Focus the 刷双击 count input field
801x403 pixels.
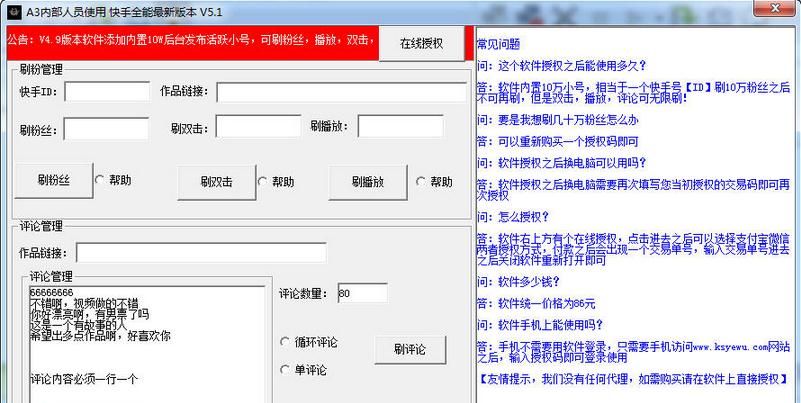258,126
